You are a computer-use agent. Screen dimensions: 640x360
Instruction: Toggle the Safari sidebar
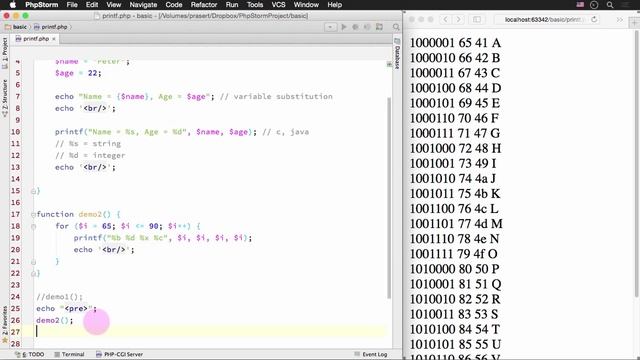477,19
